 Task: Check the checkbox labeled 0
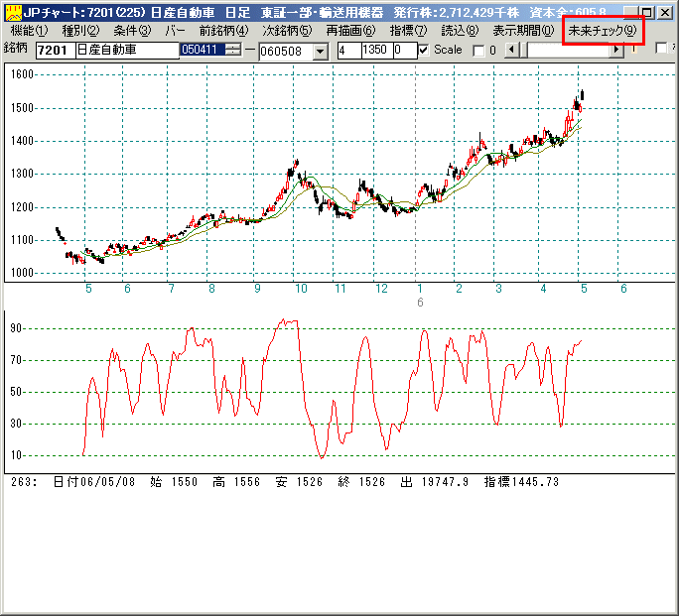478,51
